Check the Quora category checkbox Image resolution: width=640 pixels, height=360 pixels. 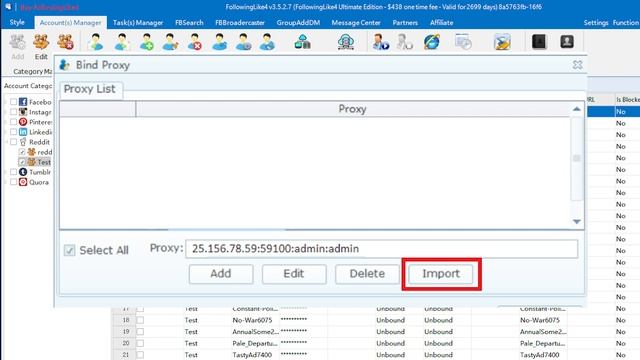pyautogui.click(x=13, y=182)
